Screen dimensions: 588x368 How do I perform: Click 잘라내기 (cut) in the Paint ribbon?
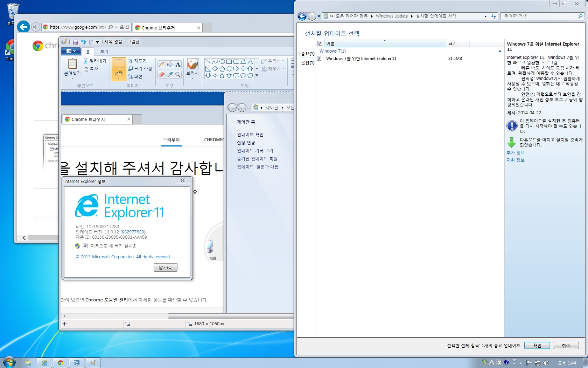pos(95,61)
